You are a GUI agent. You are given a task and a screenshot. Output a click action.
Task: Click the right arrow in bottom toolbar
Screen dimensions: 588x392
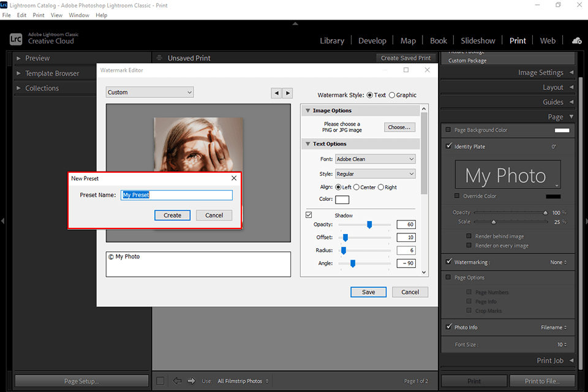pos(191,381)
